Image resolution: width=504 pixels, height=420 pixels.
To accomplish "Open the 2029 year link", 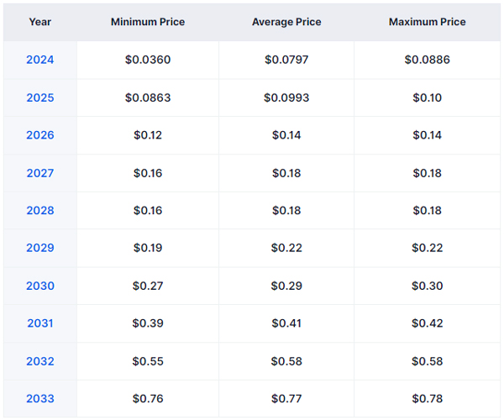I will pyautogui.click(x=39, y=248).
